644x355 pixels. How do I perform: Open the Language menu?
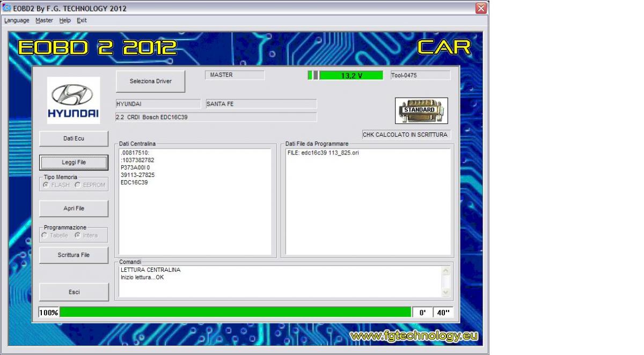point(17,20)
